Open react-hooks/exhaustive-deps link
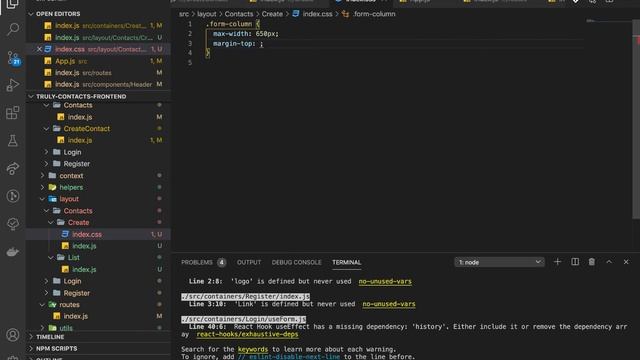This screenshot has width=640, height=360. 247,334
